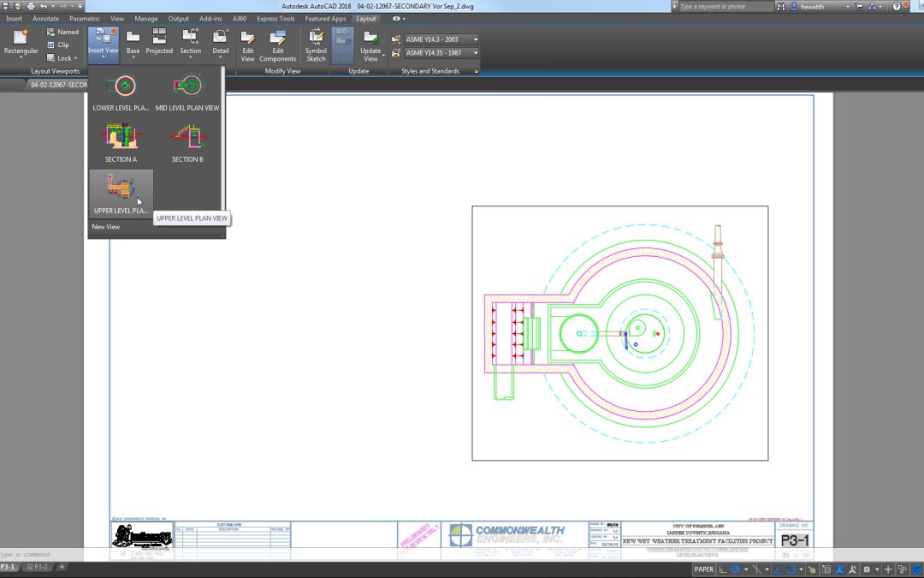Select the Detail view tool
This screenshot has width=924, height=578.
point(221,43)
